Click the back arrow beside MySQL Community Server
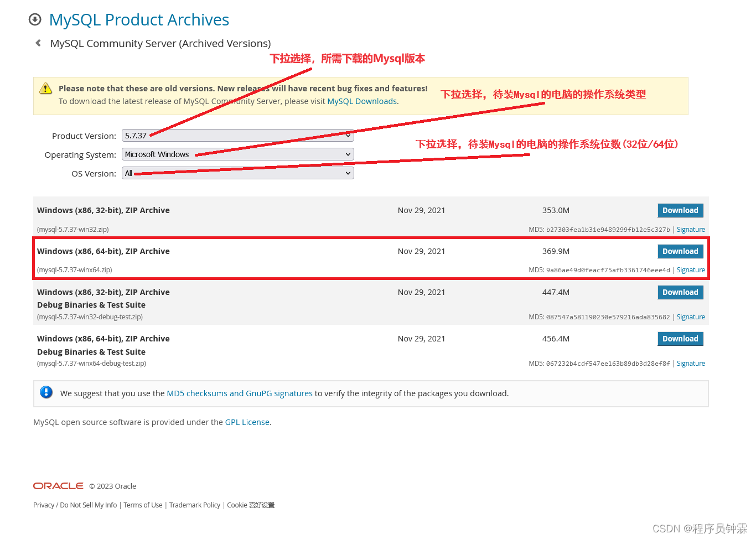The image size is (756, 539). point(38,43)
